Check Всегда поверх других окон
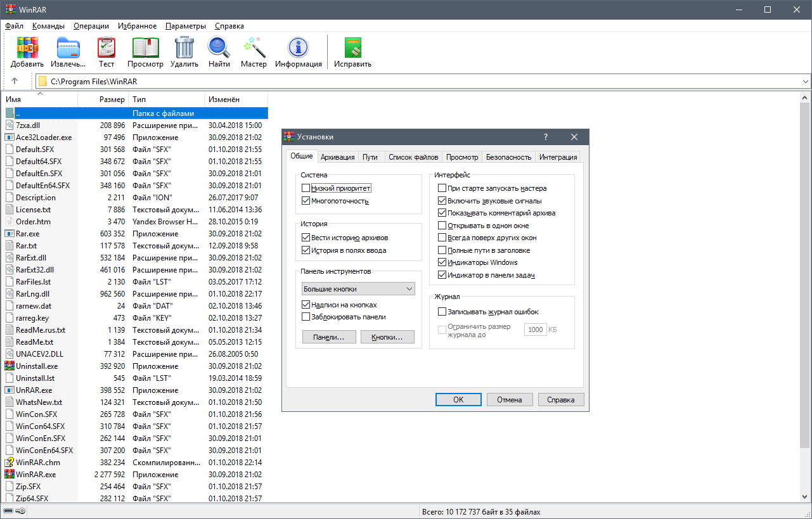This screenshot has width=812, height=519. point(442,238)
